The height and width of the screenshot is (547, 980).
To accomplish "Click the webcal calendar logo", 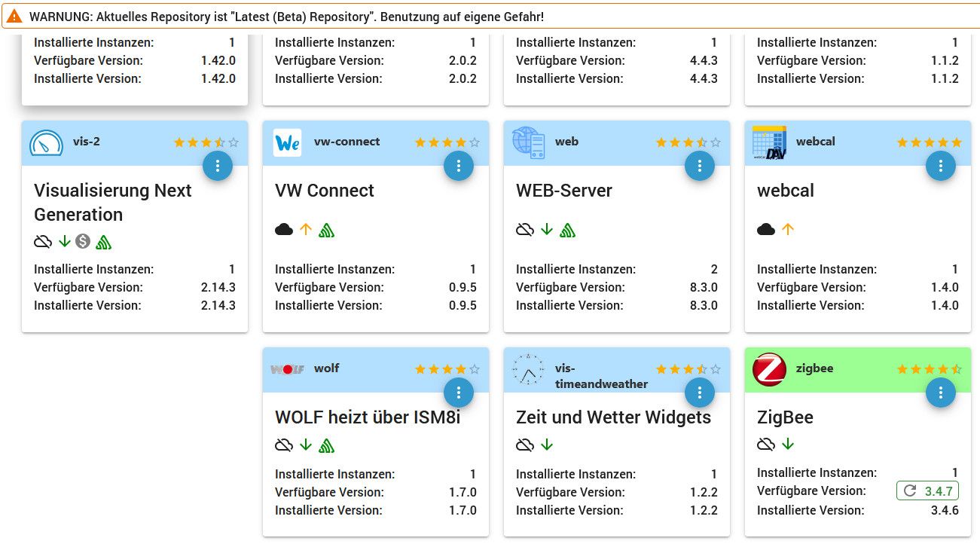I will click(769, 143).
